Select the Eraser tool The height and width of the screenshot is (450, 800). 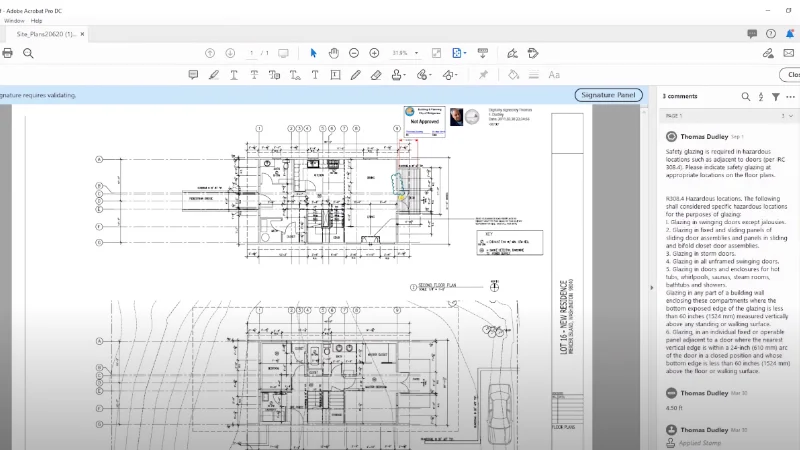(x=376, y=75)
